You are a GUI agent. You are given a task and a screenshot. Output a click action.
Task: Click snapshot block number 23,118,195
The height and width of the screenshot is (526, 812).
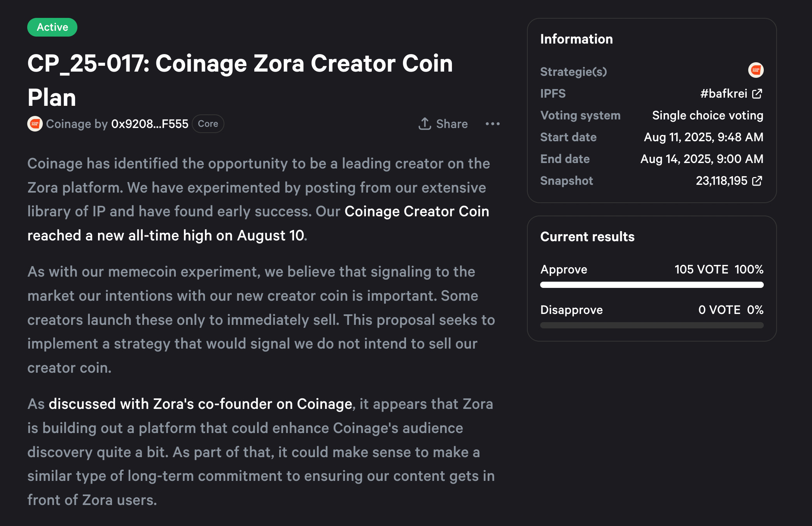point(721,181)
